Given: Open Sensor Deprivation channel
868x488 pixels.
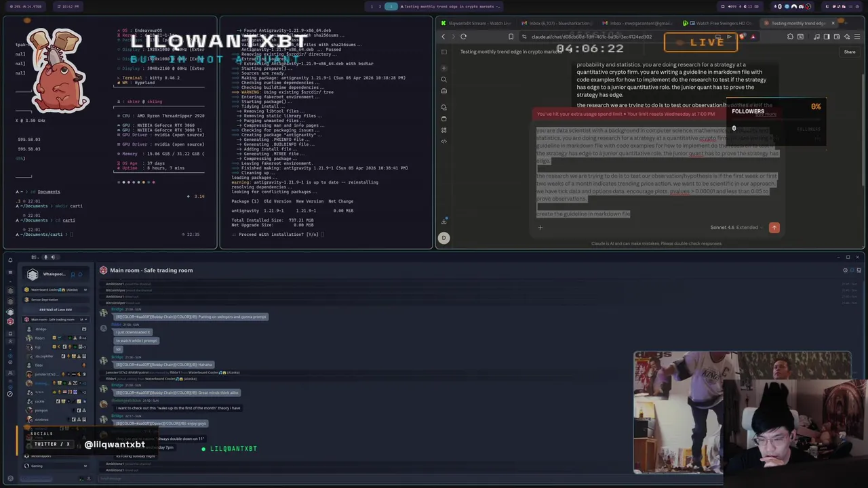Looking at the screenshot, I should 56,300.
